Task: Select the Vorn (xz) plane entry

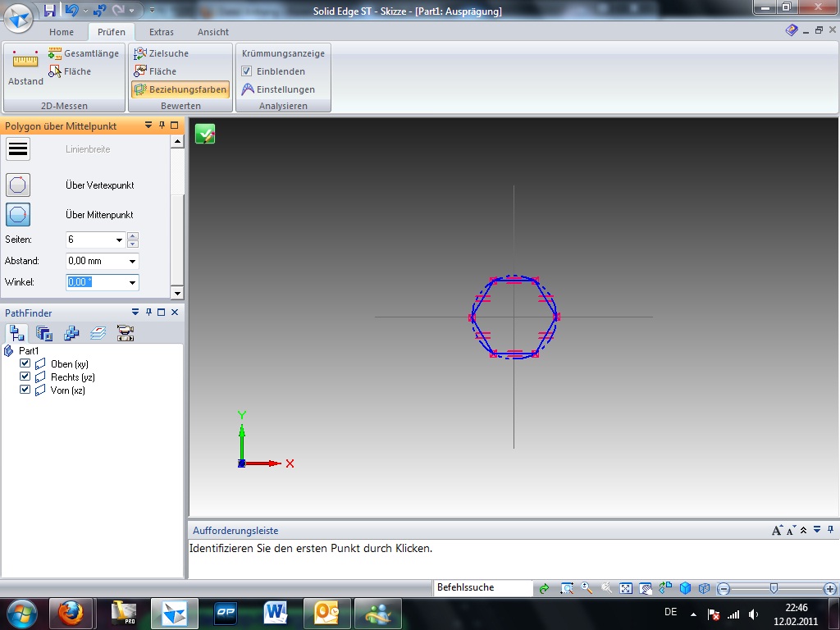Action: (x=67, y=390)
